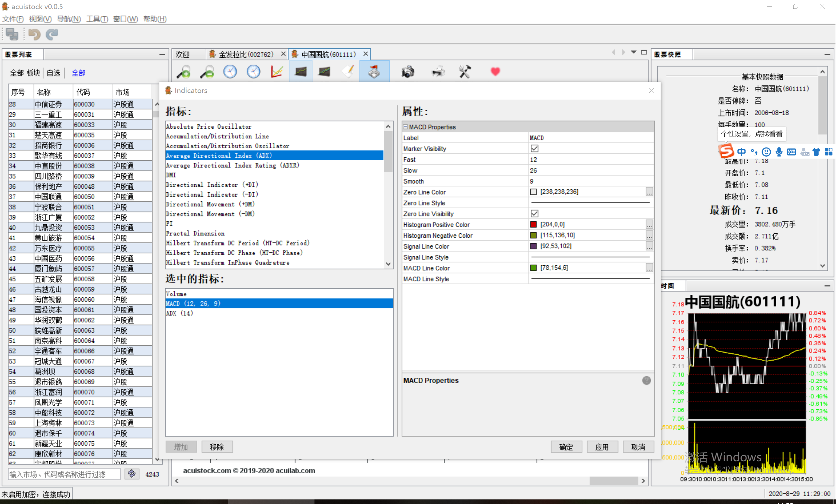Click the 移除 button
Image resolution: width=836 pixels, height=504 pixels.
217,447
